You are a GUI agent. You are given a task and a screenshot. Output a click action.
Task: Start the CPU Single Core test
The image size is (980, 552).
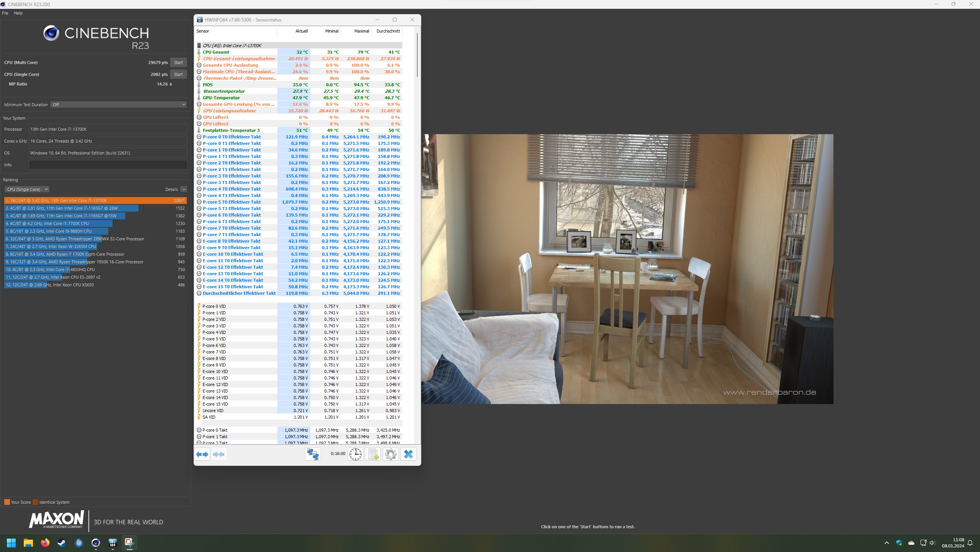pos(178,74)
